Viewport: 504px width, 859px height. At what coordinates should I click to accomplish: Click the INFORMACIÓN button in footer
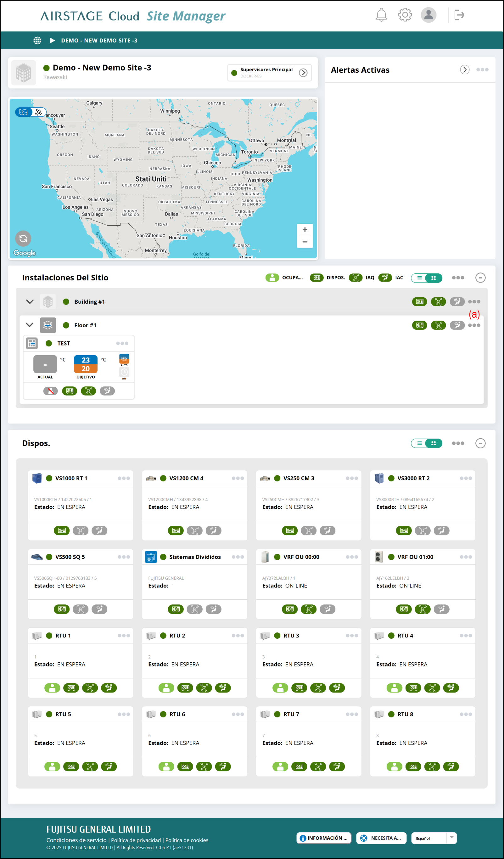pyautogui.click(x=323, y=838)
